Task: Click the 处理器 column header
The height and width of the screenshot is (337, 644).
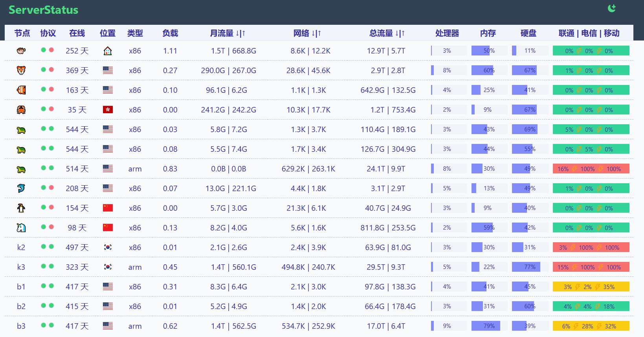Action: coord(447,33)
